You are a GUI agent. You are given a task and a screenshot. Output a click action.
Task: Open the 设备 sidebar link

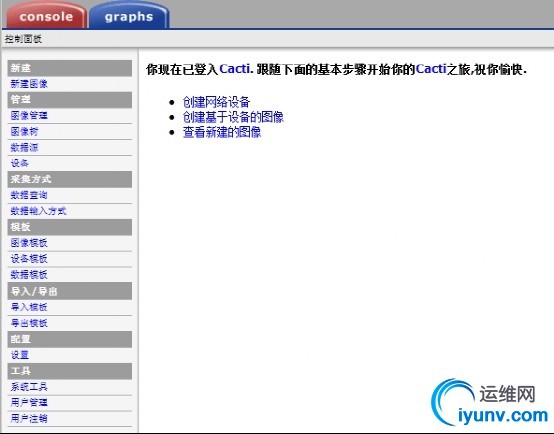point(19,163)
